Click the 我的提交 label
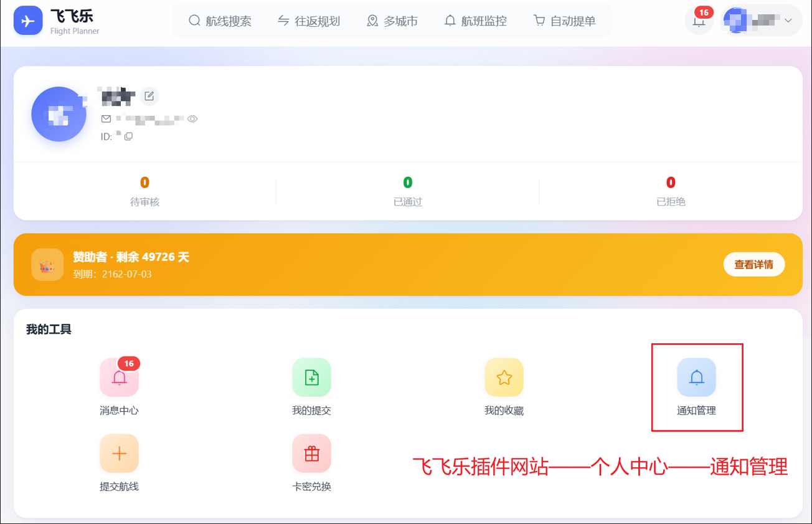This screenshot has height=524, width=812. 311,411
